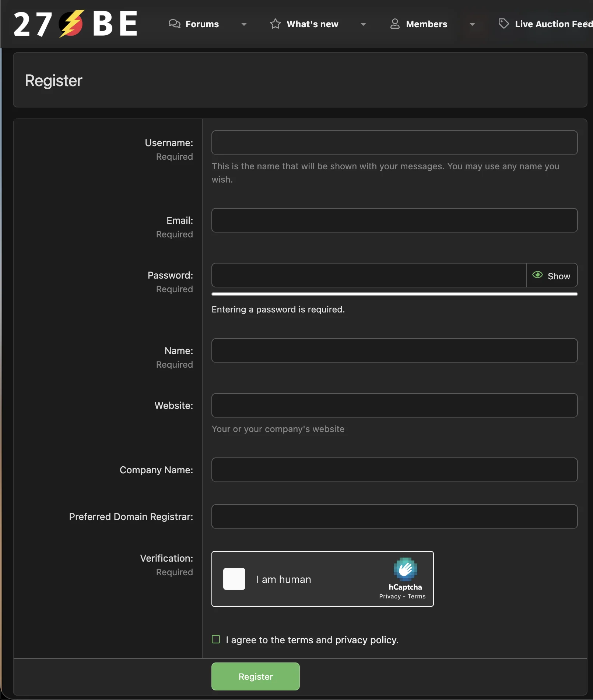Tick the agree to terms checkbox
This screenshot has height=700, width=593.
(x=216, y=639)
